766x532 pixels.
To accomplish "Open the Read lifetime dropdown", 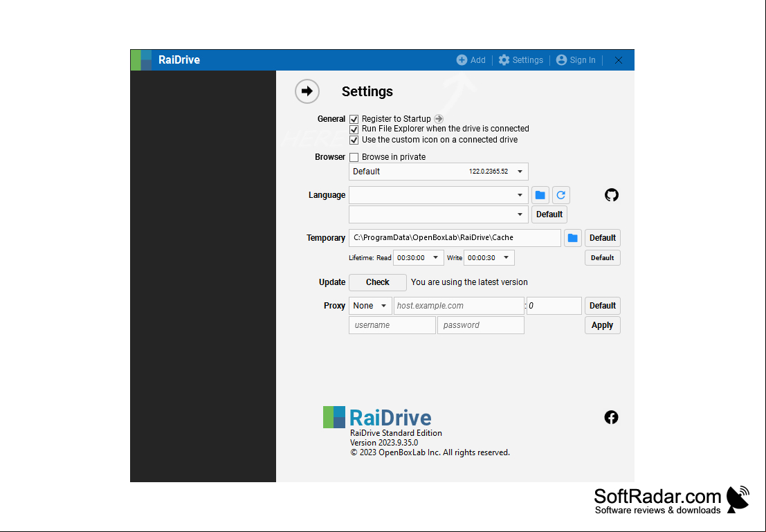I will pyautogui.click(x=418, y=257).
